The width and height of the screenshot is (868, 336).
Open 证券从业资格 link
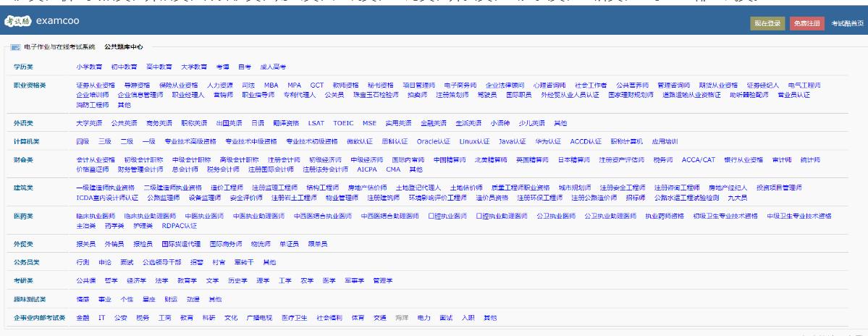click(x=96, y=85)
